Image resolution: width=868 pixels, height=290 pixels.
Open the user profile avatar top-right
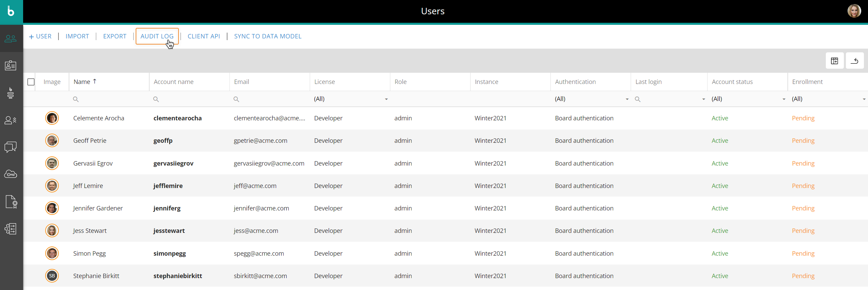point(854,11)
